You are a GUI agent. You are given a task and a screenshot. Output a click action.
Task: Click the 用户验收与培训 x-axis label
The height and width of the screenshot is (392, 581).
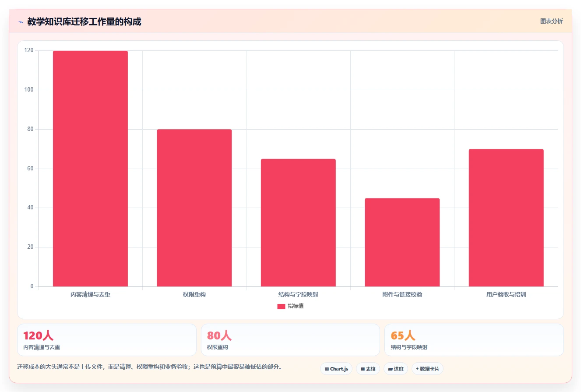pos(506,294)
